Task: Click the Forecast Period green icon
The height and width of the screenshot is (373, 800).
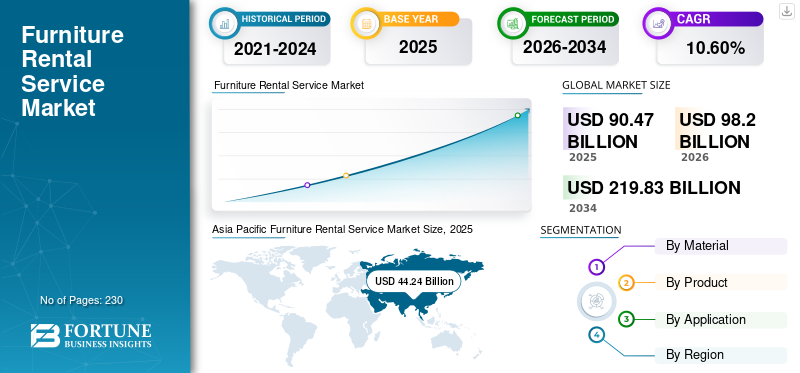Action: pos(513,23)
